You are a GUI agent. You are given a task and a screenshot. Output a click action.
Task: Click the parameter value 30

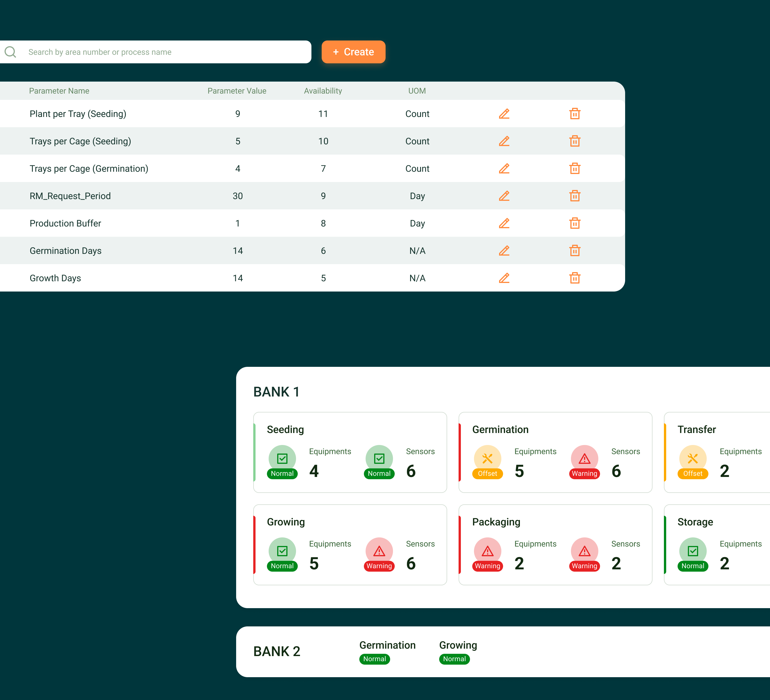coord(238,196)
